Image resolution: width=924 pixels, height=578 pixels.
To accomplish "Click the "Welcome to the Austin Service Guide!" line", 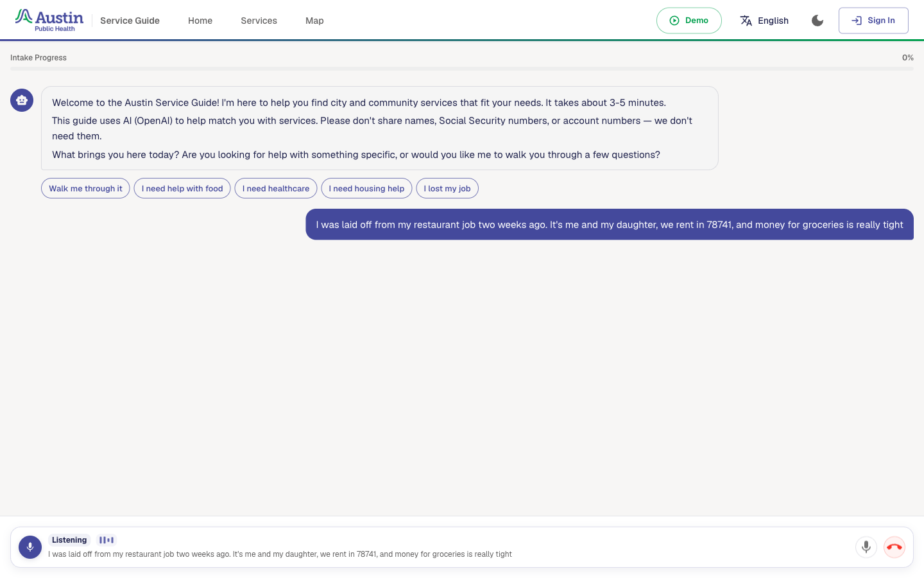I will pos(359,103).
